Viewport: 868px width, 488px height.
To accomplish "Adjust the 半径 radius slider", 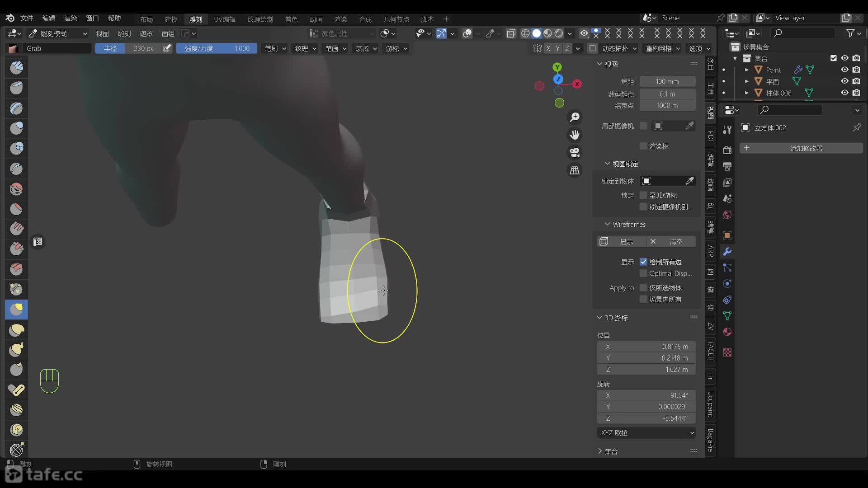I will point(128,48).
